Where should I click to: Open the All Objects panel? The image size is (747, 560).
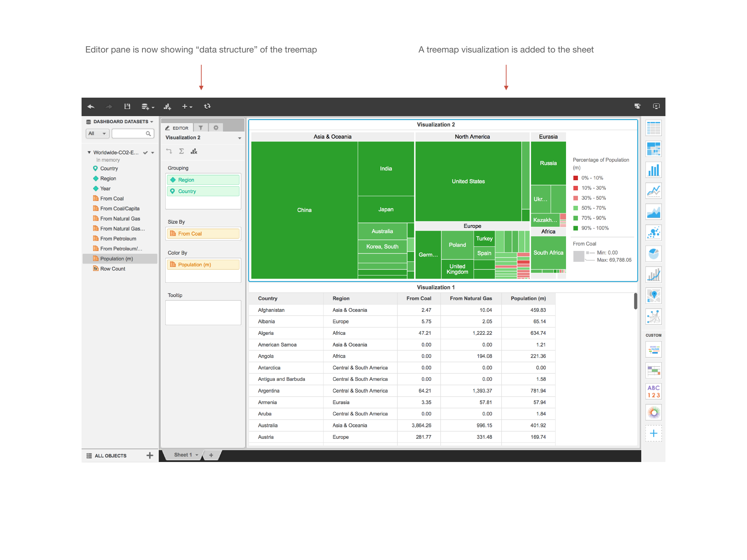(x=107, y=456)
